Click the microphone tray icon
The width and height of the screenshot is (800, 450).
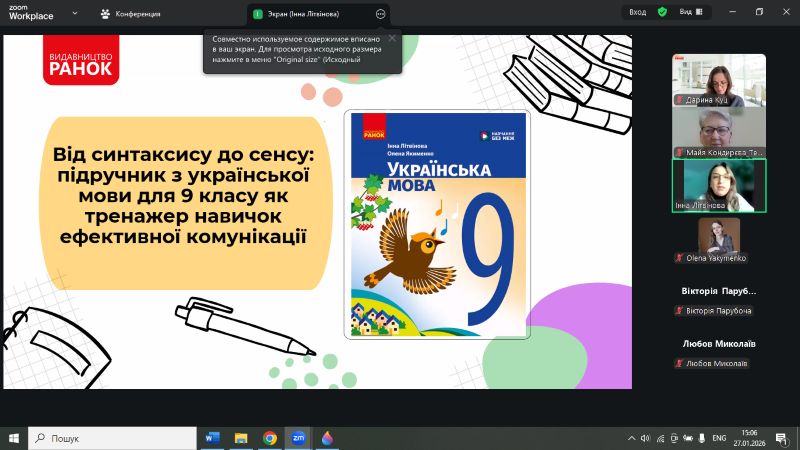[x=702, y=438]
